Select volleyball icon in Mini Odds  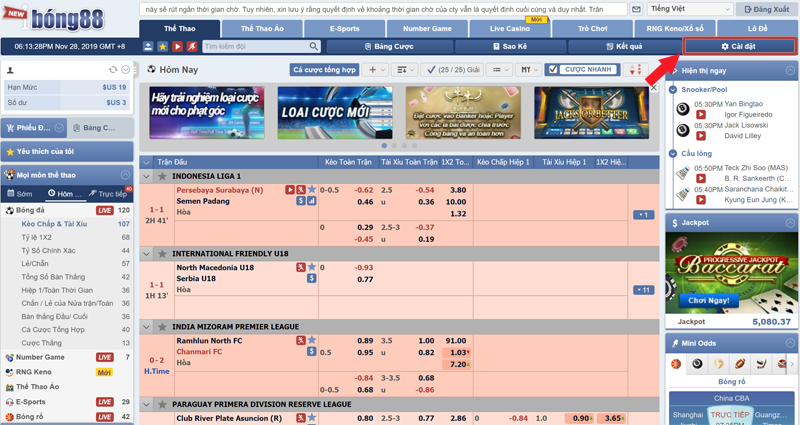pos(718,364)
